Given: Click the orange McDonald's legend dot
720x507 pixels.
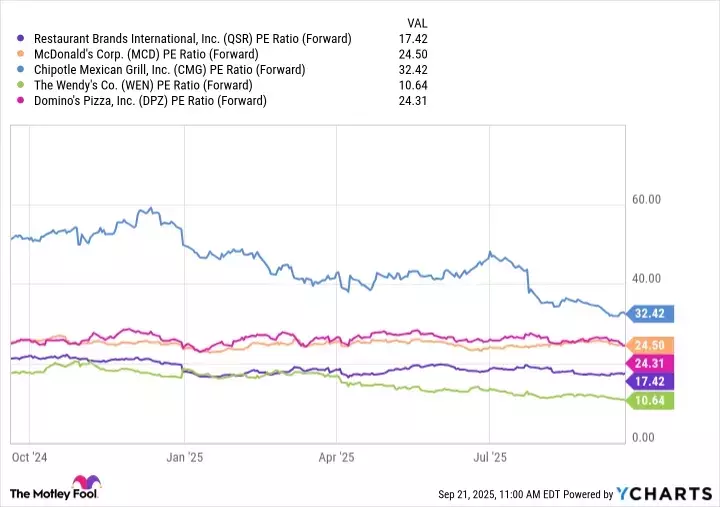Looking at the screenshot, I should [x=22, y=54].
